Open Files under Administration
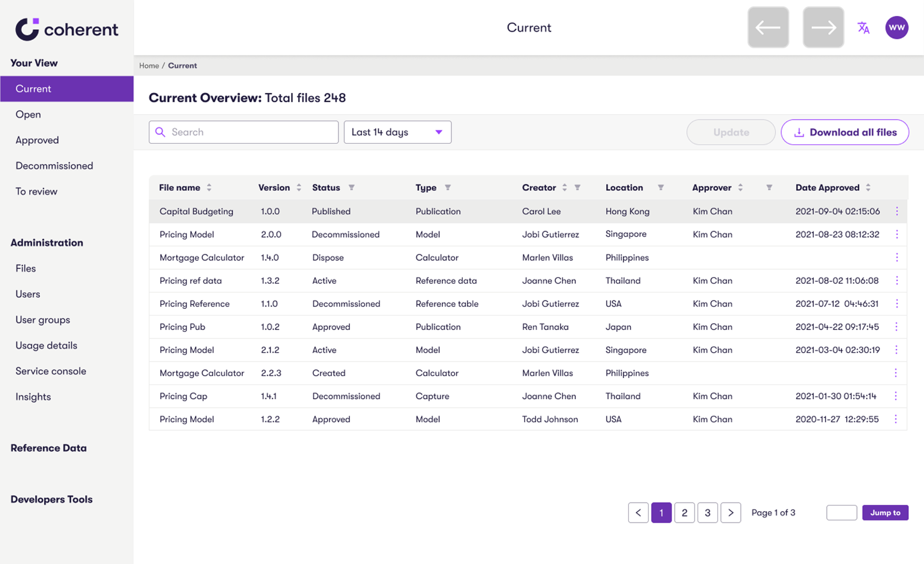Screen dimensions: 924x564 [26, 269]
